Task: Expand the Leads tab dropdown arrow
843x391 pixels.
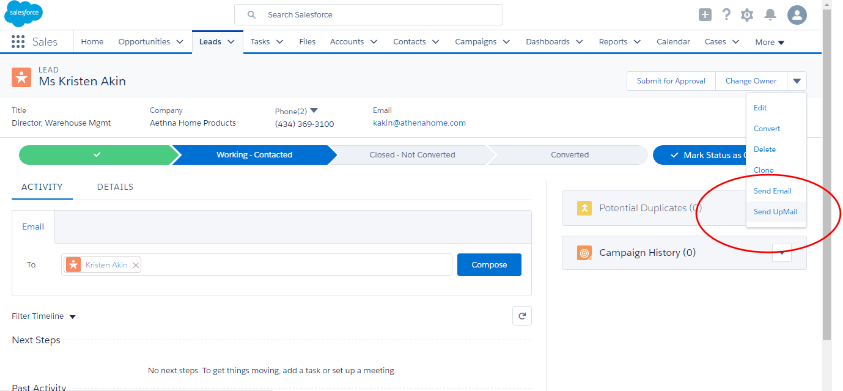Action: click(231, 41)
